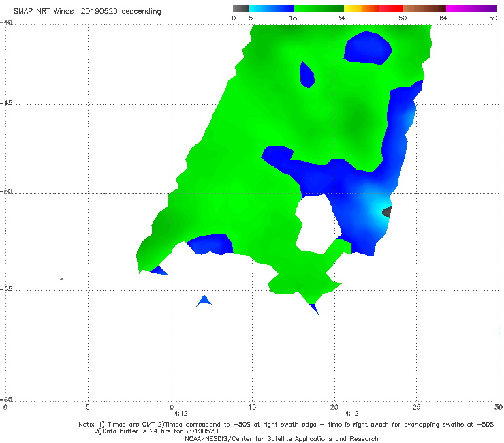504x443 pixels.
Task: Click the color bar label "34"
Action: tap(341, 18)
